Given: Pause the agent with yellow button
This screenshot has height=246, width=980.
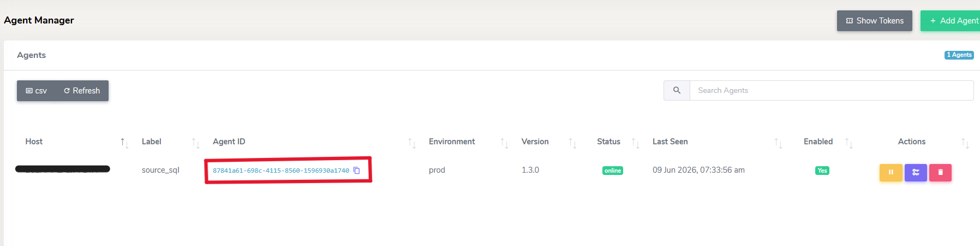Looking at the screenshot, I should pos(891,172).
